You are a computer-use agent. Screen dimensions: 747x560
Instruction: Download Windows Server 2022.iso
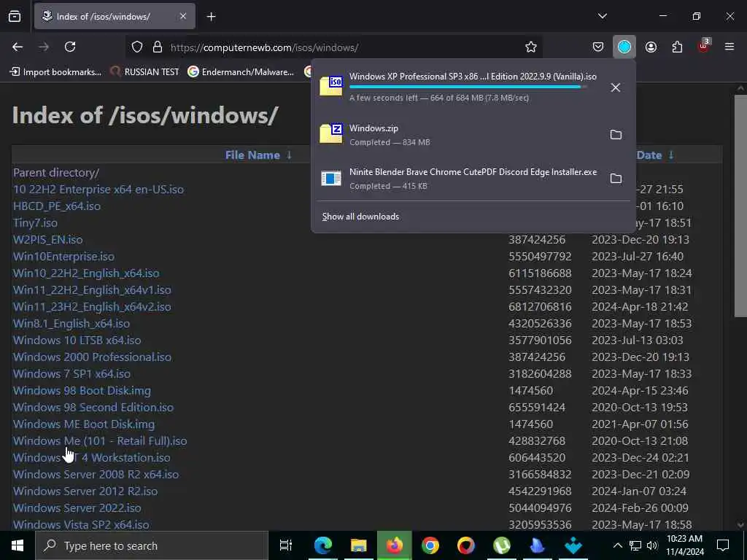click(77, 508)
